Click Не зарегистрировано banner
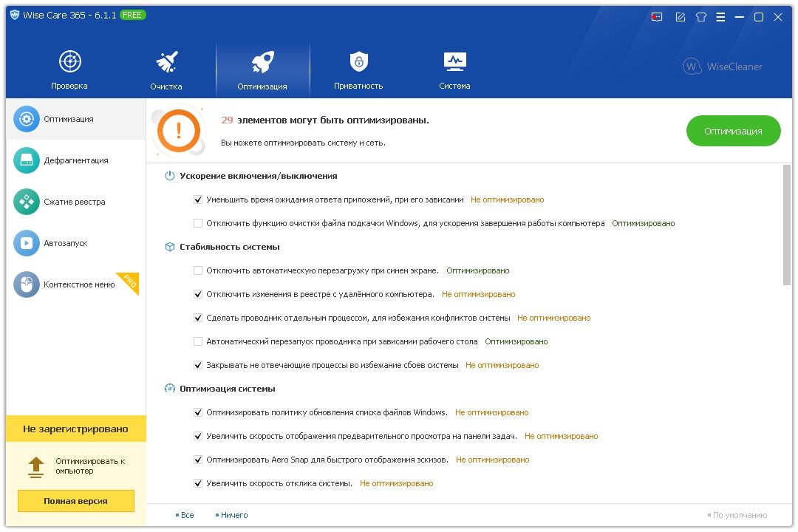Viewport: 798px width, 532px height. coord(76,429)
